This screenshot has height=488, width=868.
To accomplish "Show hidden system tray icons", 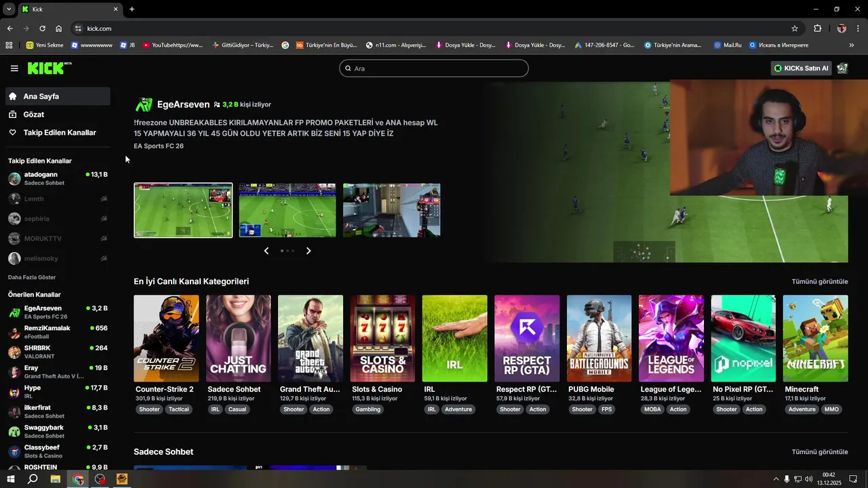I will pyautogui.click(x=776, y=479).
